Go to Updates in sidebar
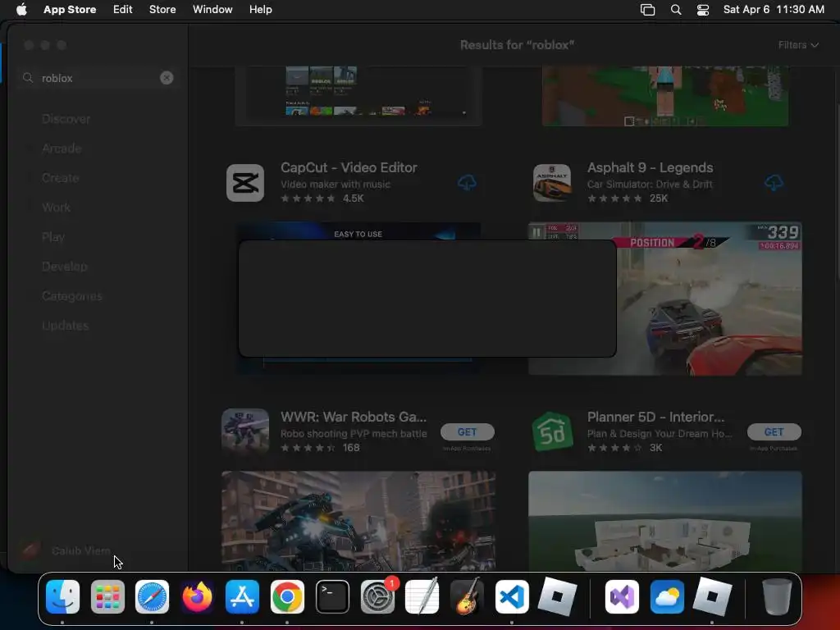 coord(66,325)
